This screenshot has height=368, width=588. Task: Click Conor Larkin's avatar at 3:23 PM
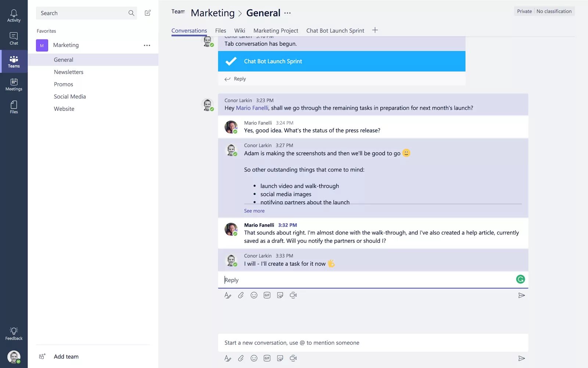click(x=208, y=105)
